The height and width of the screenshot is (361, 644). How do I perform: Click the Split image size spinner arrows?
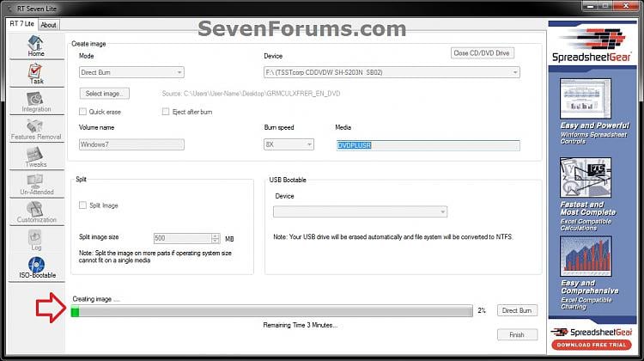(216, 238)
